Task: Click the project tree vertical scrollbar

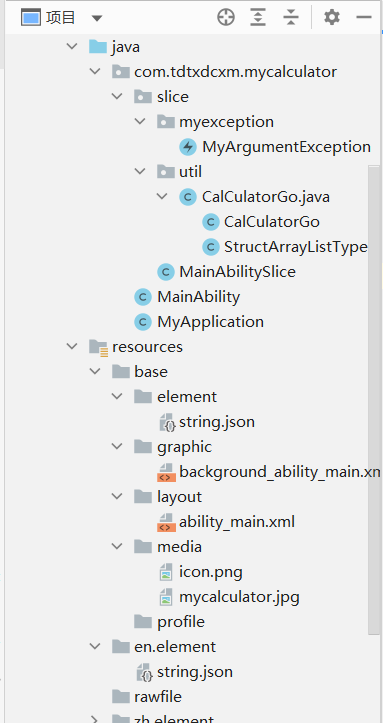Action: coord(374,400)
